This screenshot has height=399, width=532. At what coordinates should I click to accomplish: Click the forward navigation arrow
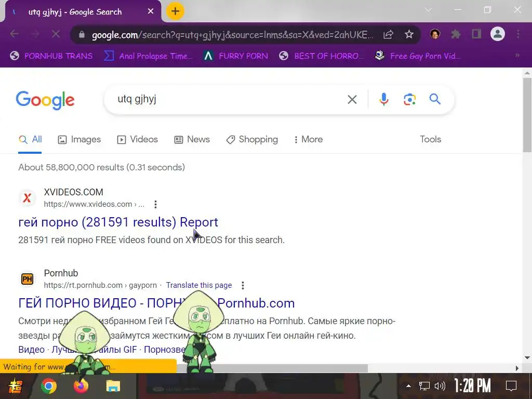pyautogui.click(x=35, y=34)
